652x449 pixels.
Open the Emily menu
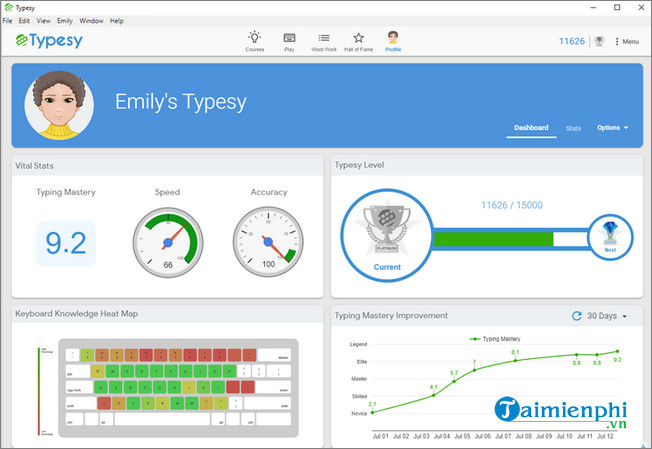(65, 20)
